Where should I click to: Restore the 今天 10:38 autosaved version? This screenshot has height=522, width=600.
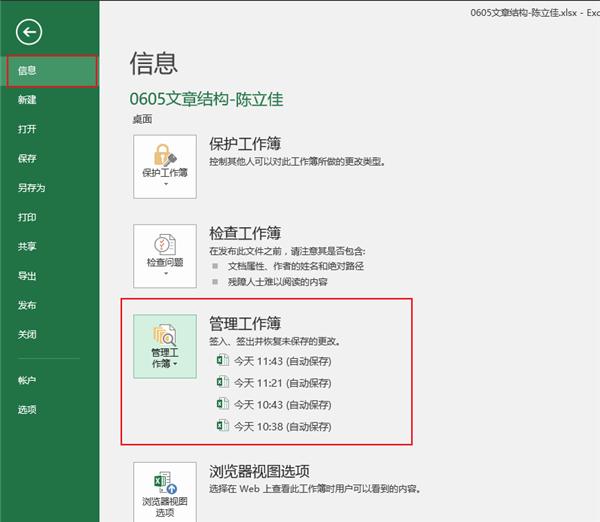[x=282, y=427]
